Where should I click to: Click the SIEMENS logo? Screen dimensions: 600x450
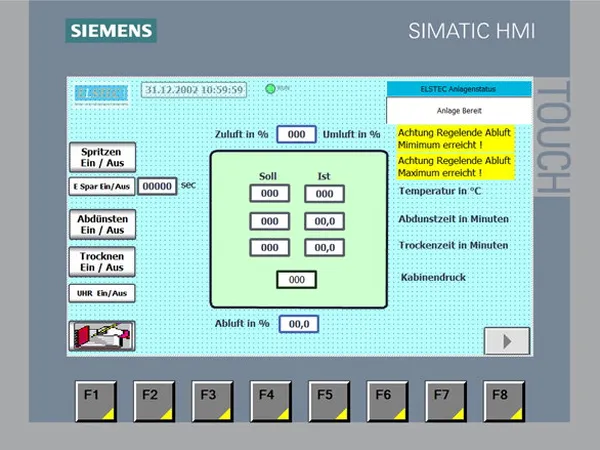[111, 31]
